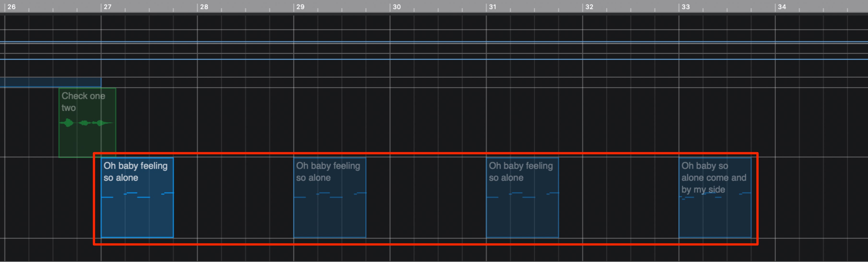Select the green Check one two audio clip
Screen dimensions: 868x262
(x=87, y=123)
